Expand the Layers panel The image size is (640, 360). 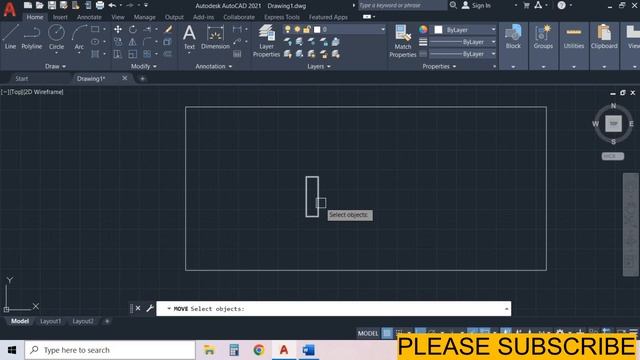tap(319, 66)
